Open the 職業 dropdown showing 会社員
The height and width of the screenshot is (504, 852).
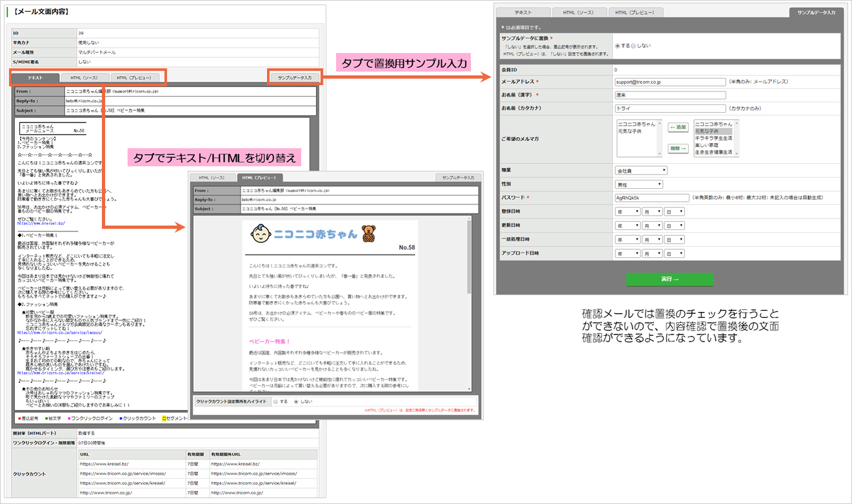click(641, 171)
